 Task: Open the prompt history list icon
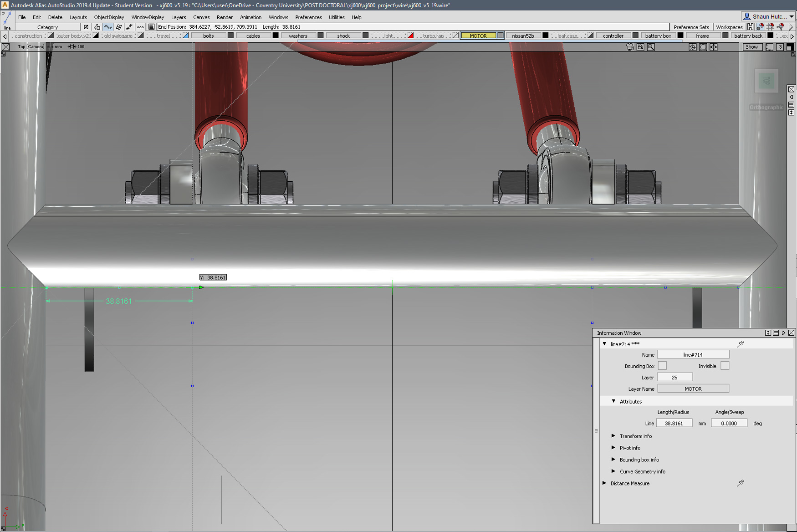(x=151, y=27)
